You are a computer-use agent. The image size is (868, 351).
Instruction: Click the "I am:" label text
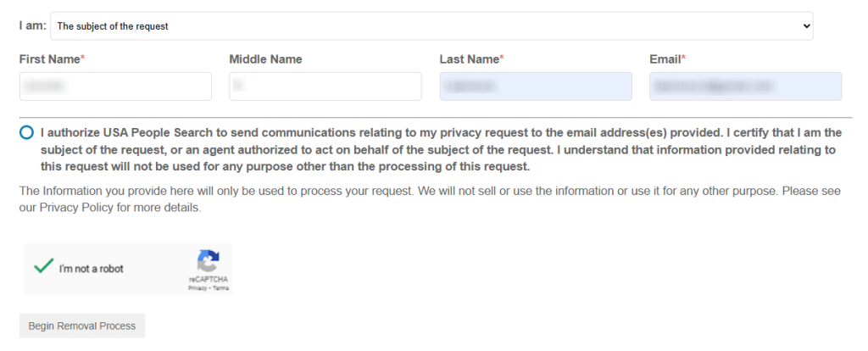(33, 25)
